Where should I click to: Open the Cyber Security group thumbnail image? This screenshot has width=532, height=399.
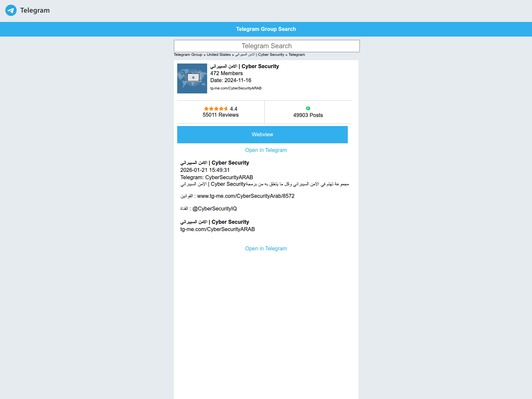tap(192, 78)
